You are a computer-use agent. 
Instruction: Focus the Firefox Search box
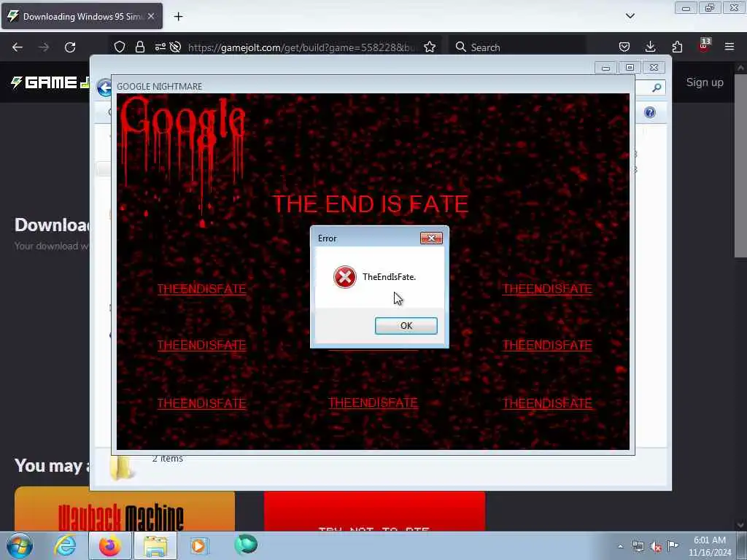tap(517, 47)
